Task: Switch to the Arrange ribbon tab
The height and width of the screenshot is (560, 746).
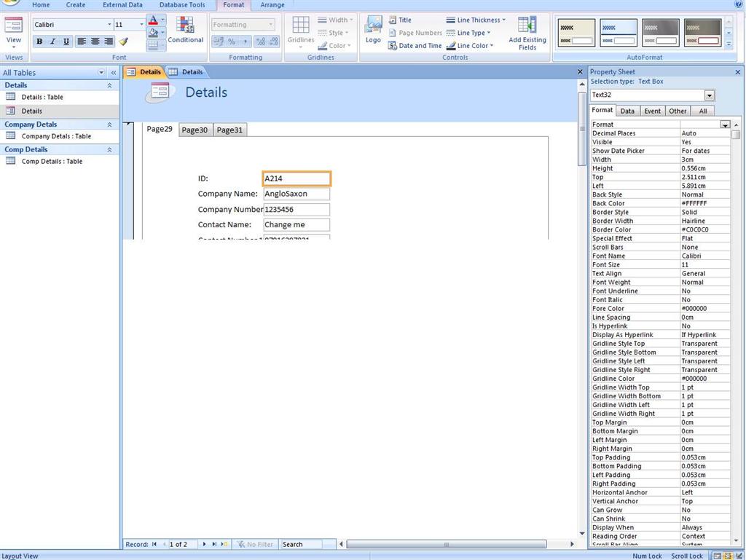Action: (272, 5)
